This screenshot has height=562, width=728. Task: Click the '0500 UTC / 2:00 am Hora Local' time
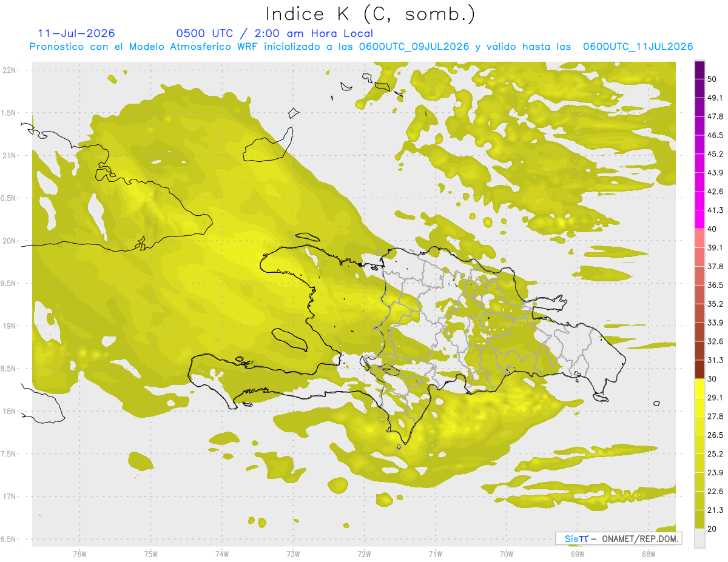pos(275,33)
